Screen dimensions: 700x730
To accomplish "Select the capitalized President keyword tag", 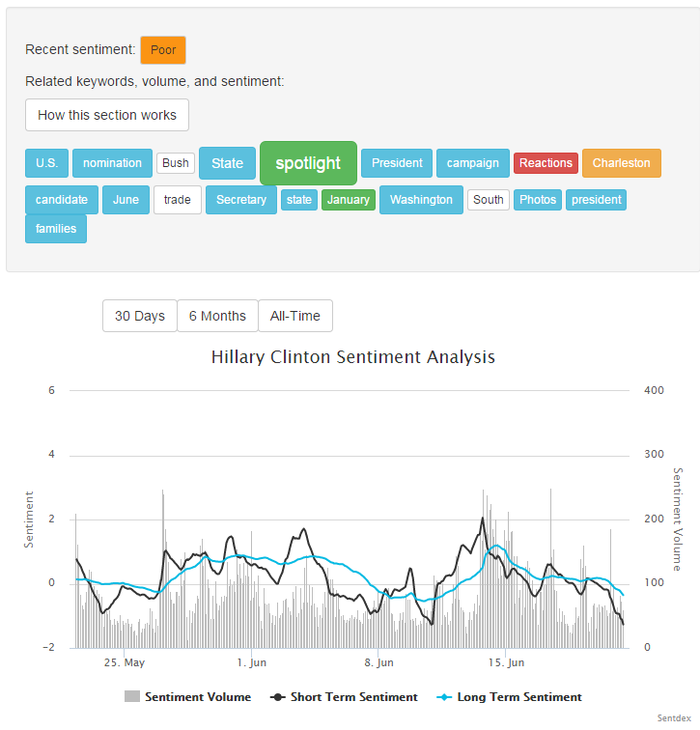I will (397, 163).
